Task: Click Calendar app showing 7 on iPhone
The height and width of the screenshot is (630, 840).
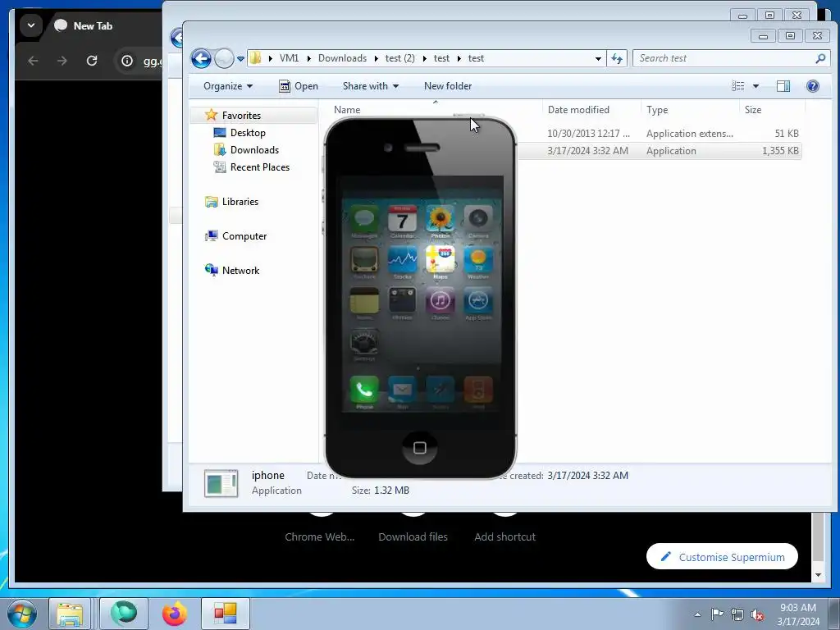Action: 402,218
